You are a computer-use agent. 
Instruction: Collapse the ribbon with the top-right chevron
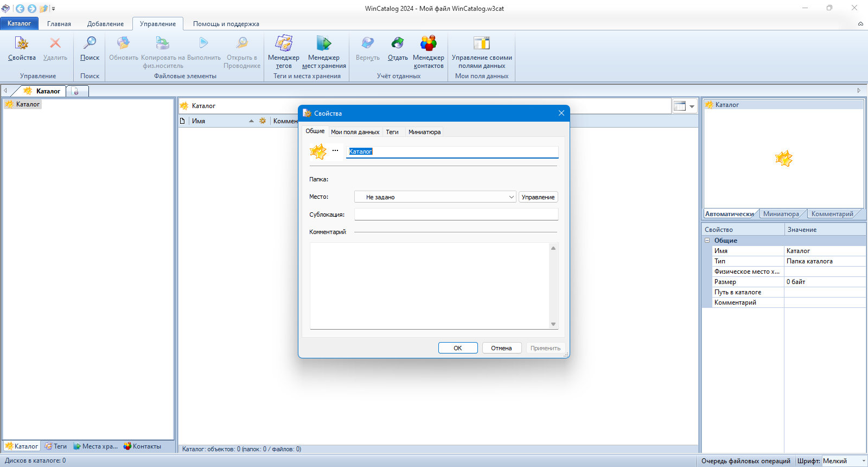click(860, 24)
